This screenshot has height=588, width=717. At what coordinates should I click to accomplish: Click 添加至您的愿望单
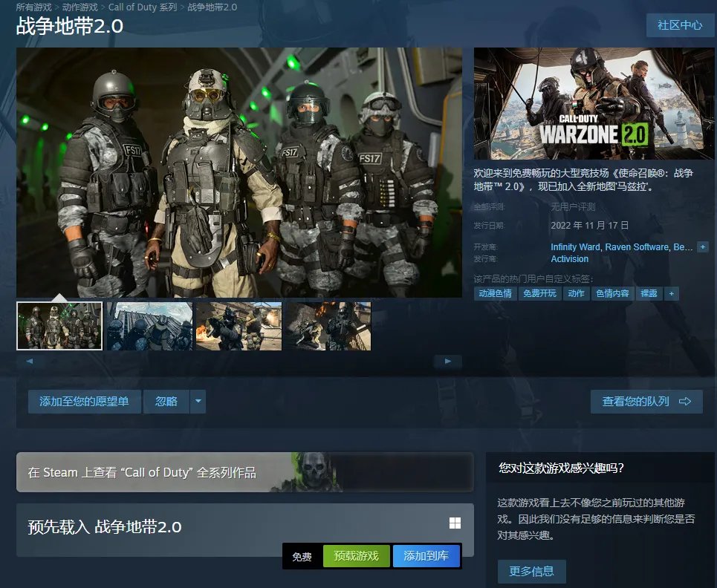pos(84,401)
